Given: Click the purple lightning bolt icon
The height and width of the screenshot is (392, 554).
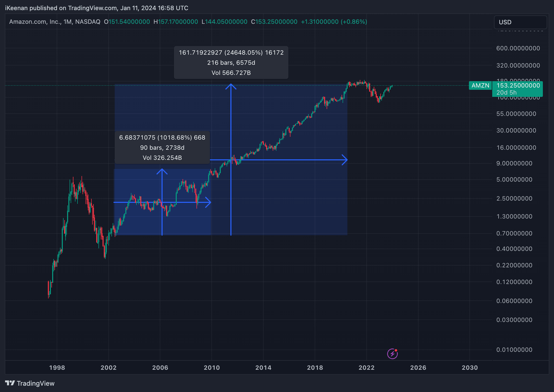Looking at the screenshot, I should tap(392, 354).
